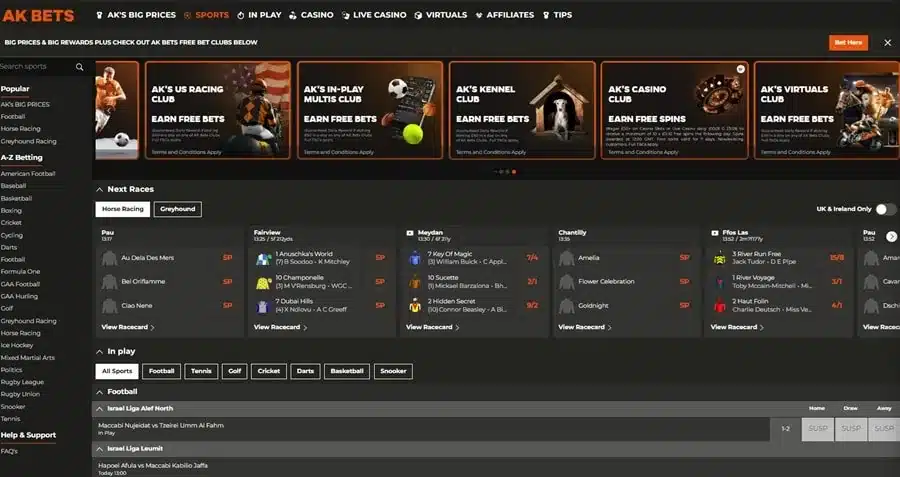
Task: Click the live stream icon beside Ffos Las
Action: coord(715,233)
